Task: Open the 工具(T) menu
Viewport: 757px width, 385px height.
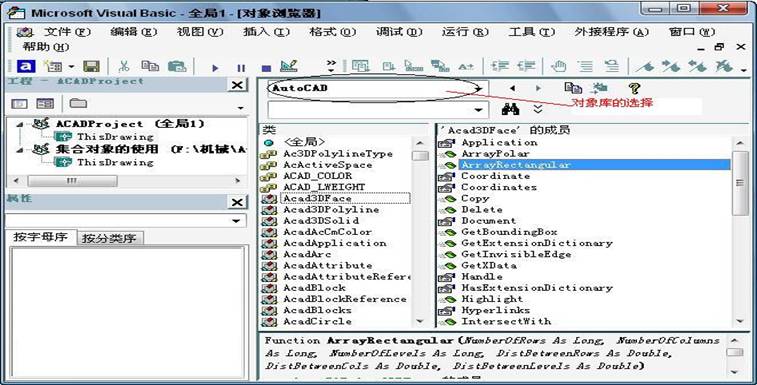Action: coord(532,32)
